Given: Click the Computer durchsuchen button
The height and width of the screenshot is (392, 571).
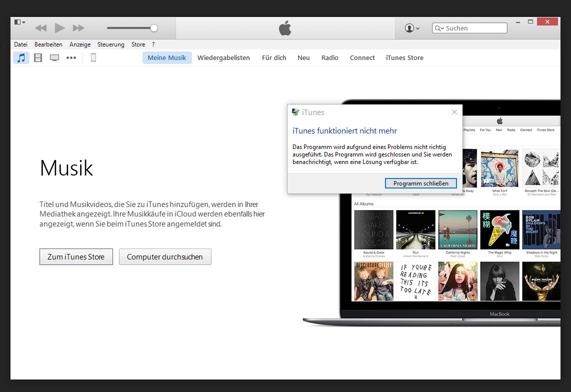Looking at the screenshot, I should 165,257.
